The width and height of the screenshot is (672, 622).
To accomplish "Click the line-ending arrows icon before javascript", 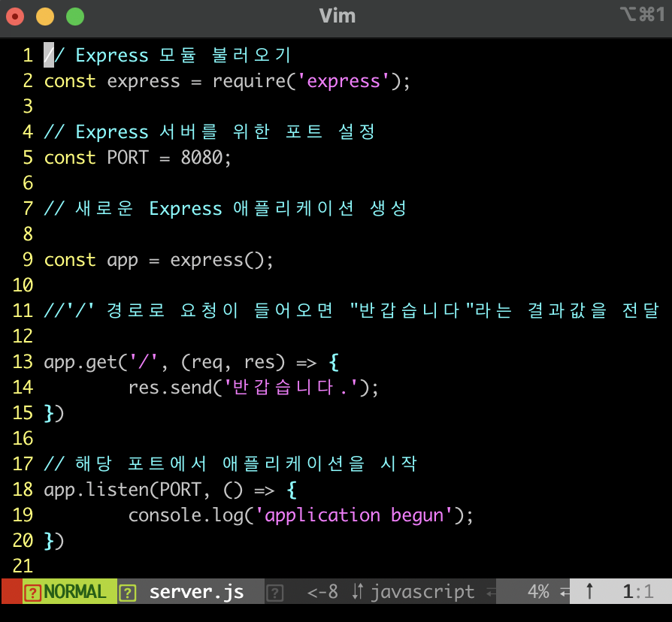I will (358, 592).
